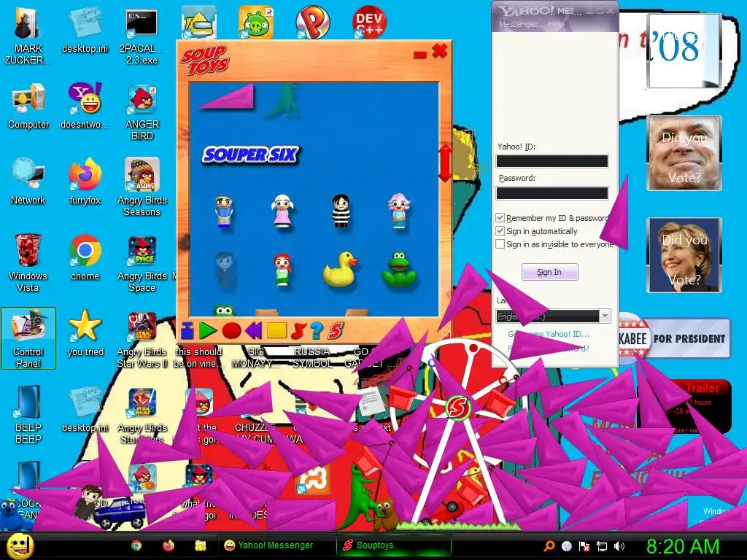Viewport: 747px width, 560px height.
Task: Open the folder icon on the taskbar
Action: pos(200,545)
